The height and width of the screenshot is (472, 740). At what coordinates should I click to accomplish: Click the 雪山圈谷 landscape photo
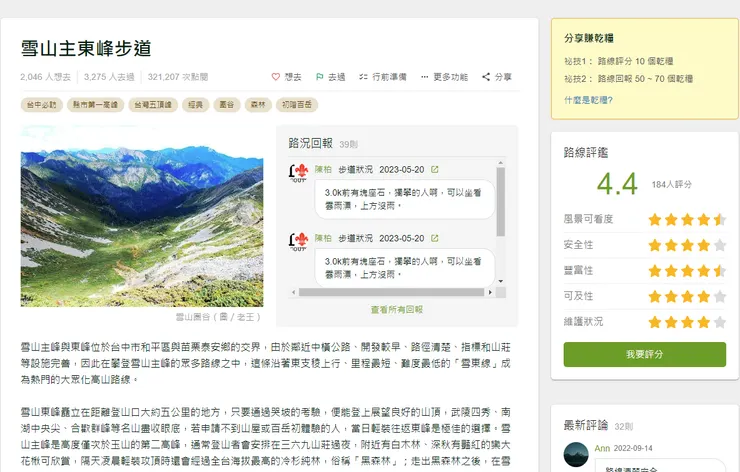(142, 216)
